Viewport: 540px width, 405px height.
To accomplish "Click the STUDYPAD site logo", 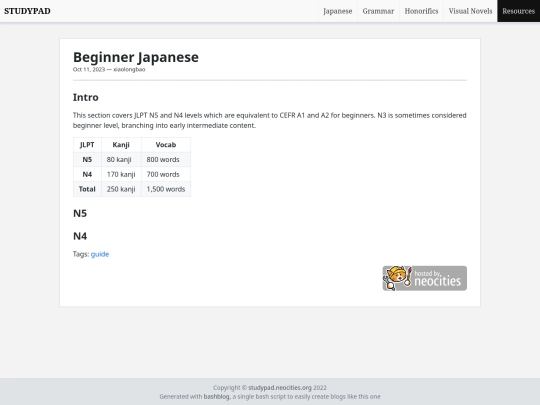I will coord(27,11).
